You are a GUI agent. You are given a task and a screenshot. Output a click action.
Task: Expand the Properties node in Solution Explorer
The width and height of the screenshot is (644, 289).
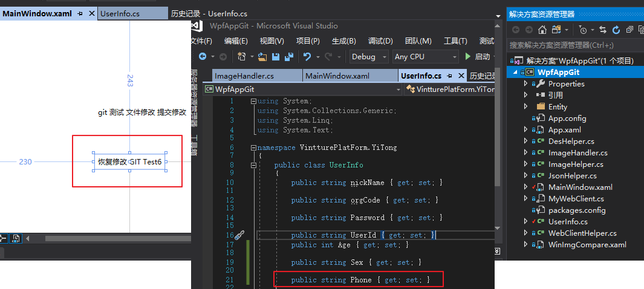[x=525, y=84]
